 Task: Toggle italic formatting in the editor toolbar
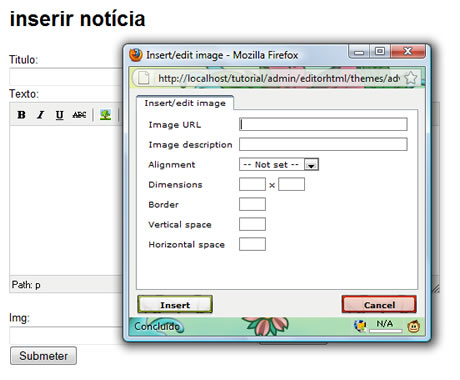(x=40, y=115)
